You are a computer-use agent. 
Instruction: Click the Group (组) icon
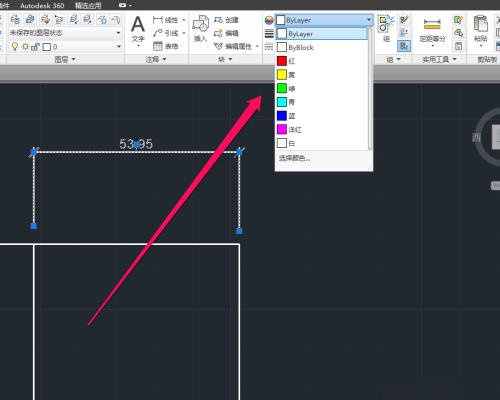tap(386, 28)
